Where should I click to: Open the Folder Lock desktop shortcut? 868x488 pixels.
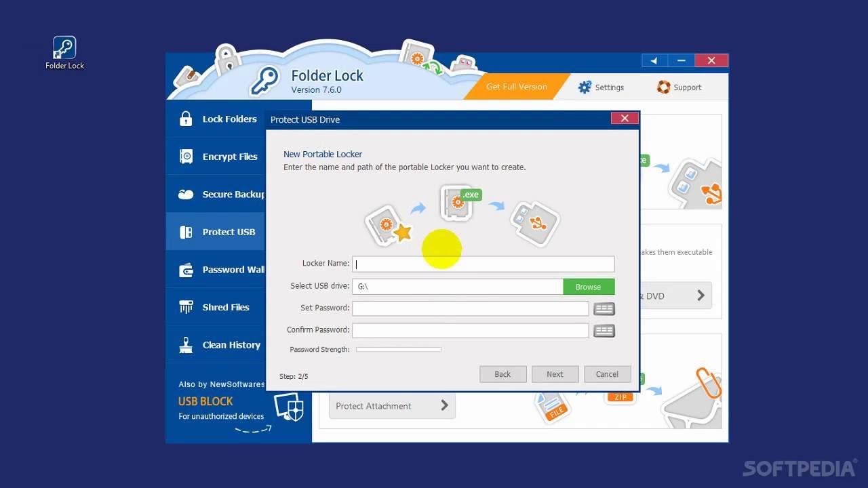coord(64,52)
